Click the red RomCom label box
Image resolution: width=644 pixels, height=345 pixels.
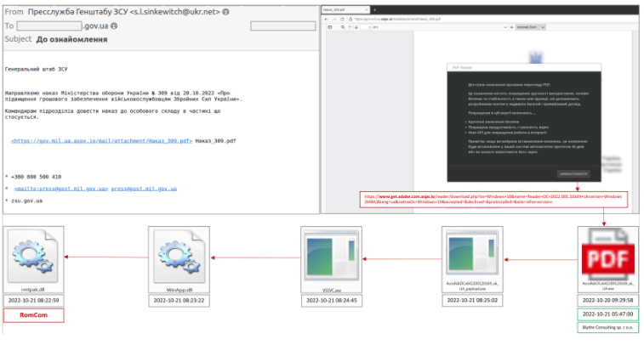click(34, 316)
